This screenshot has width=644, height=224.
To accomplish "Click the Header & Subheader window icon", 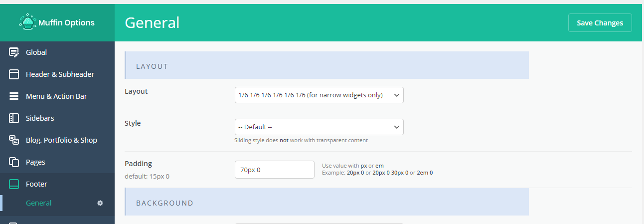I will [x=14, y=74].
